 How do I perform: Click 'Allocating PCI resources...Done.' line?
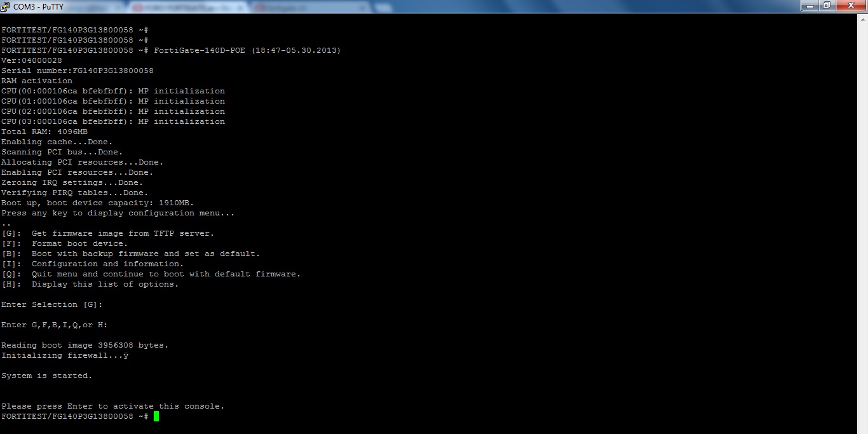pyautogui.click(x=83, y=162)
